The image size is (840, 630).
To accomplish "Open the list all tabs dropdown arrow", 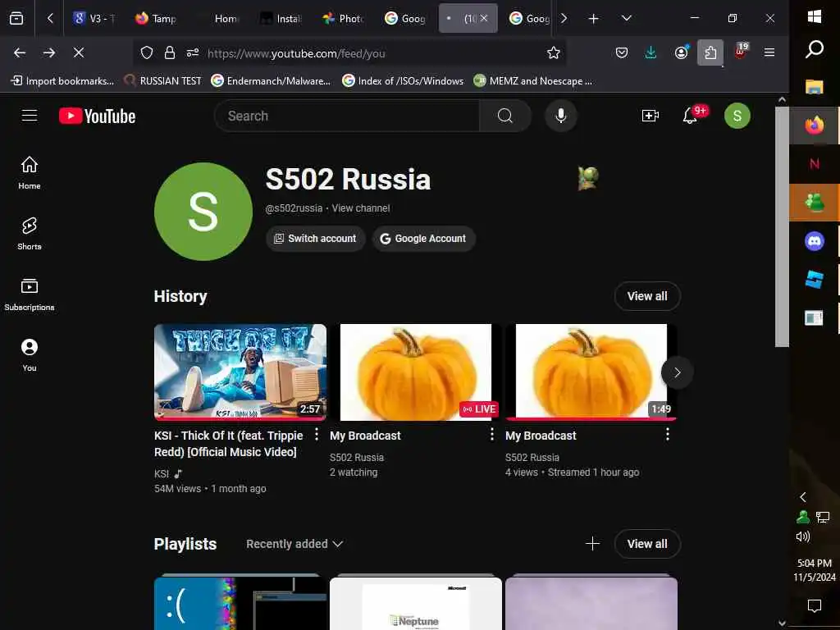I will pos(626,18).
